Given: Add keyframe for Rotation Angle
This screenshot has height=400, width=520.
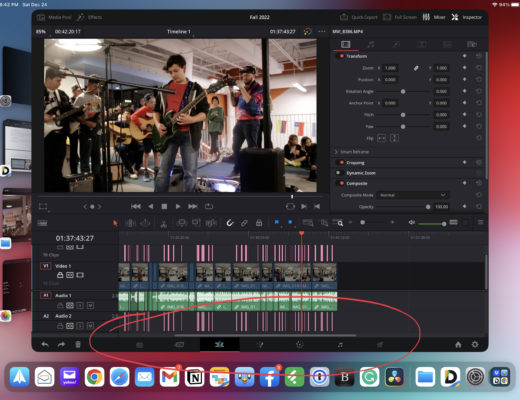Looking at the screenshot, I should (464, 91).
